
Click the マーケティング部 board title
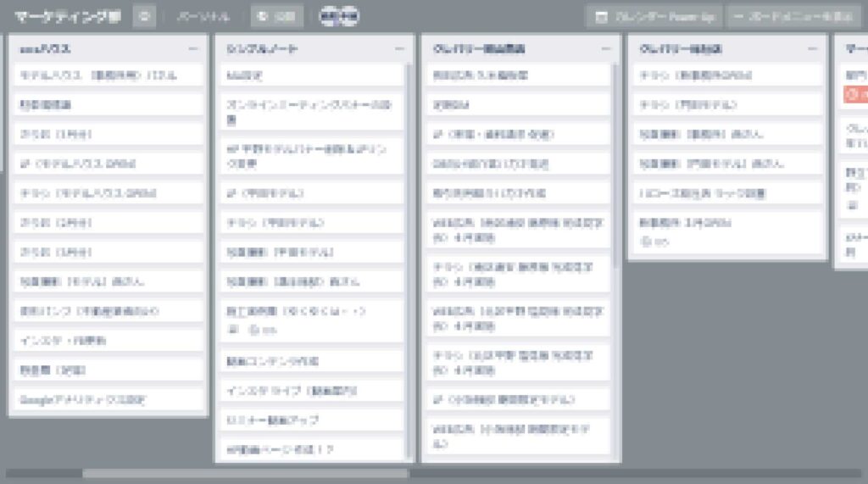(x=68, y=16)
